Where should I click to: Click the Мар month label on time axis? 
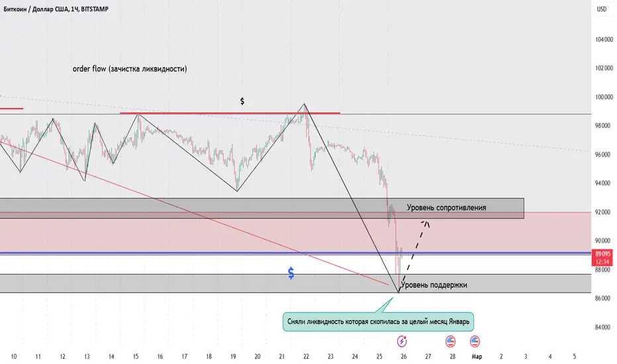click(477, 357)
